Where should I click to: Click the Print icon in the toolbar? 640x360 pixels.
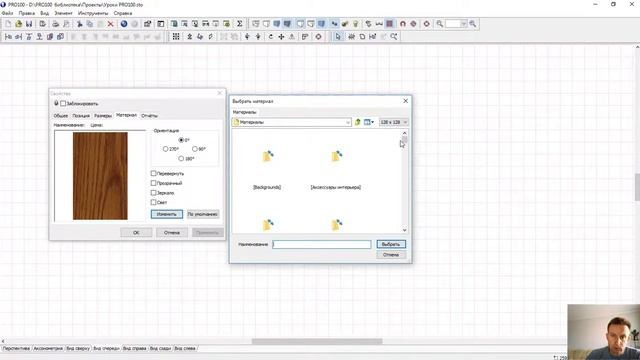pos(55,24)
